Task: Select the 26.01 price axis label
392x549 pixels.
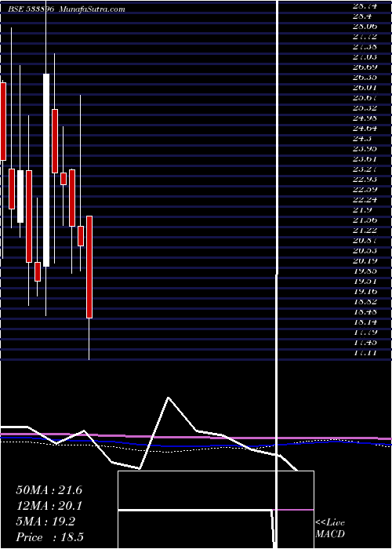Action: click(x=365, y=88)
